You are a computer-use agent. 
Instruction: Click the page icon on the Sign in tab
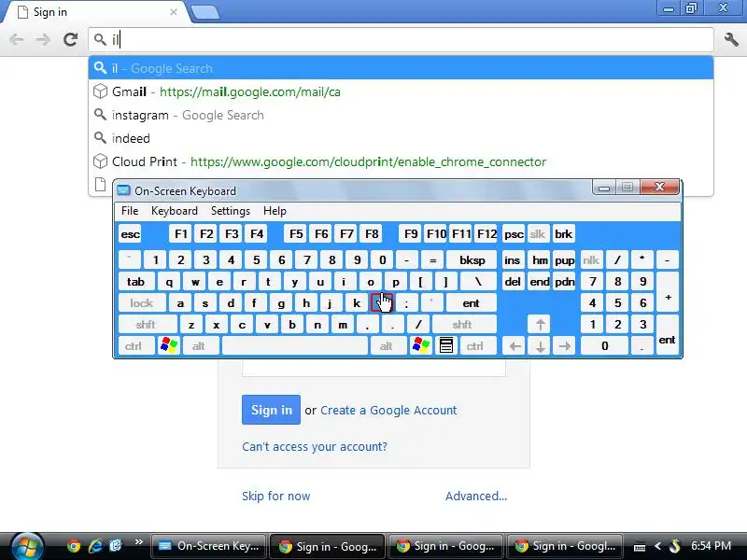click(x=22, y=12)
